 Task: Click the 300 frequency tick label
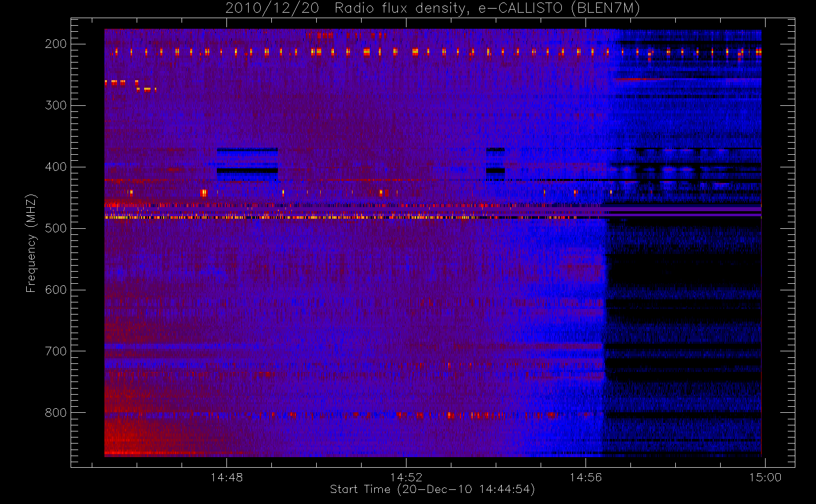coord(56,105)
